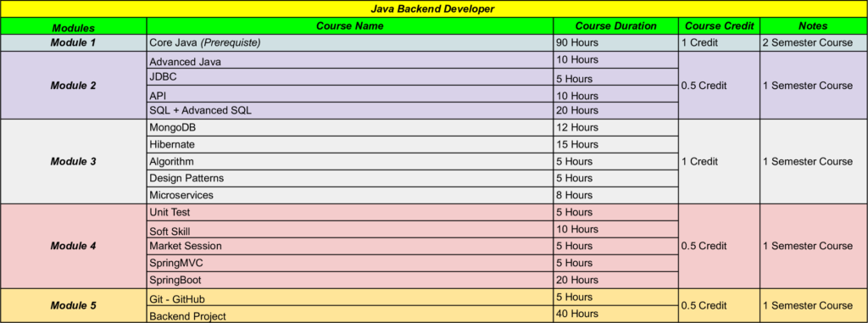Image resolution: width=868 pixels, height=323 pixels.
Task: Select the duration cell for Design Patterns
Action: pyautogui.click(x=616, y=178)
